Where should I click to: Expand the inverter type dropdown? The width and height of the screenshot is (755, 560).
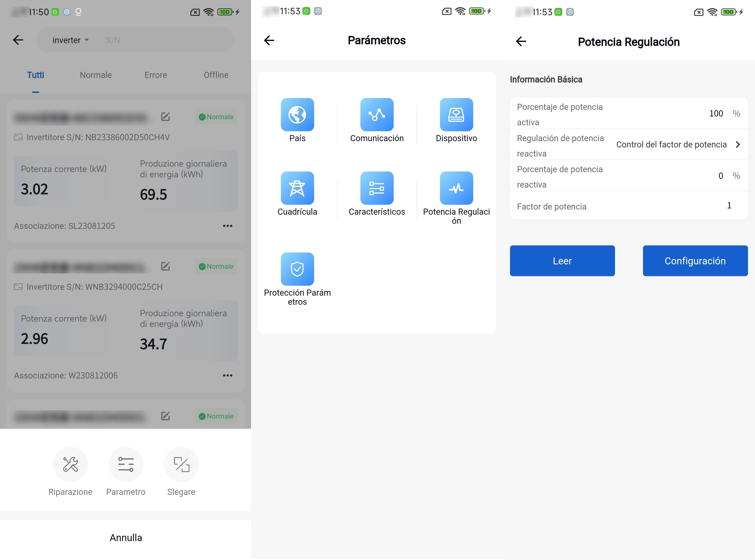[x=70, y=40]
